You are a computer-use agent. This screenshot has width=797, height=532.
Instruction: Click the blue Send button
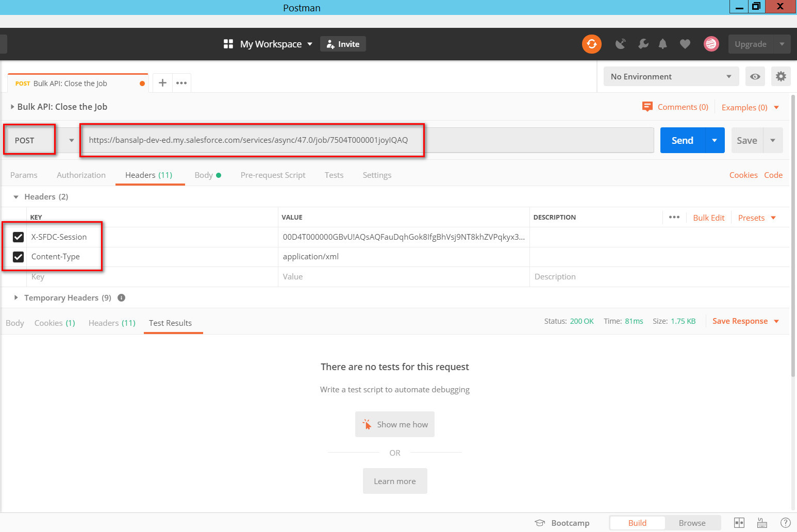[683, 140]
